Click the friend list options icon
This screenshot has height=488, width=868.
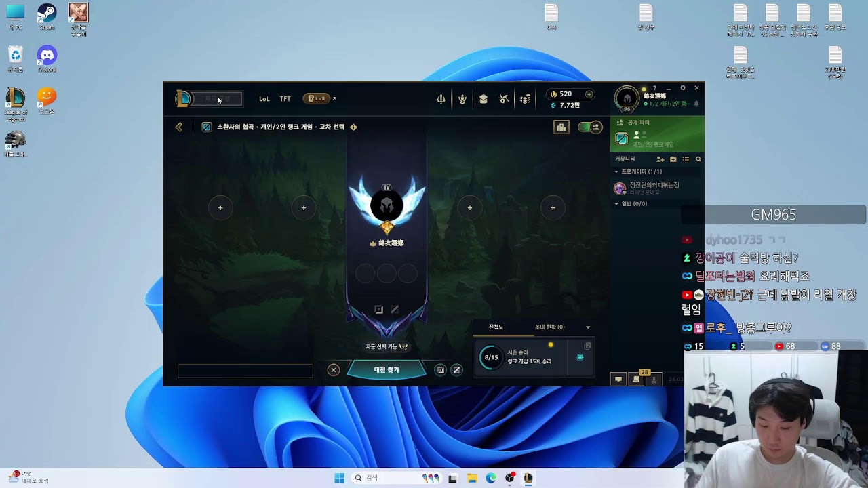tap(686, 159)
